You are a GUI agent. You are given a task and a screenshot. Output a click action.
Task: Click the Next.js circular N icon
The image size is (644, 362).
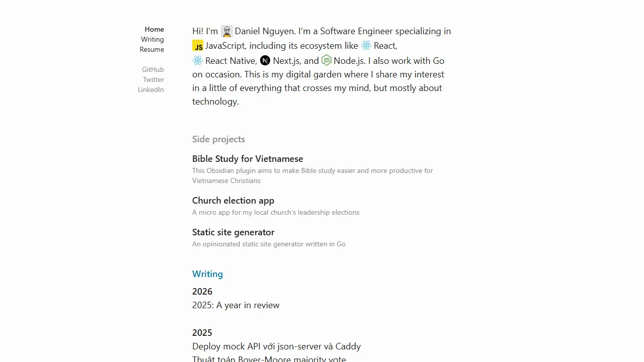[x=265, y=60]
